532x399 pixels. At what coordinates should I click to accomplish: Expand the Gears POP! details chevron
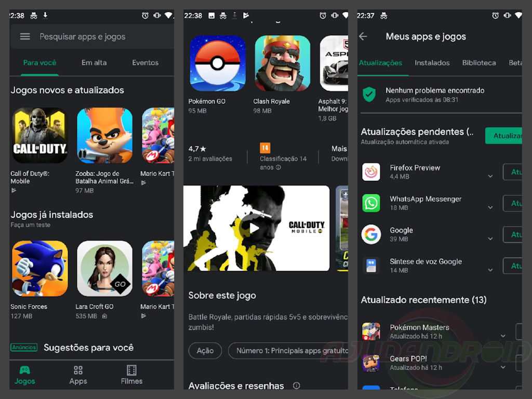(503, 367)
